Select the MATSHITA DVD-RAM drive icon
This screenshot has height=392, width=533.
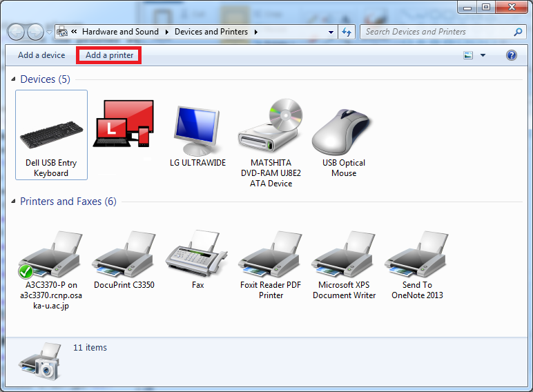(271, 125)
